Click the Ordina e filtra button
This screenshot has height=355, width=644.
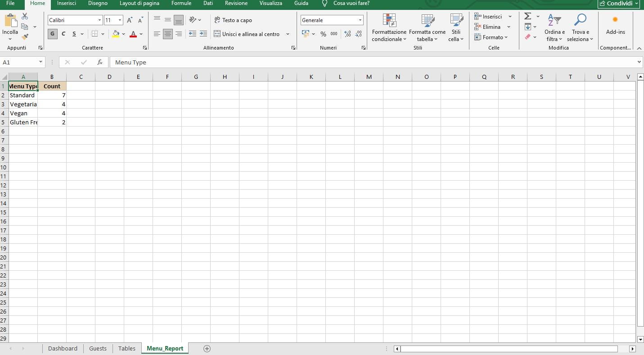tap(554, 28)
